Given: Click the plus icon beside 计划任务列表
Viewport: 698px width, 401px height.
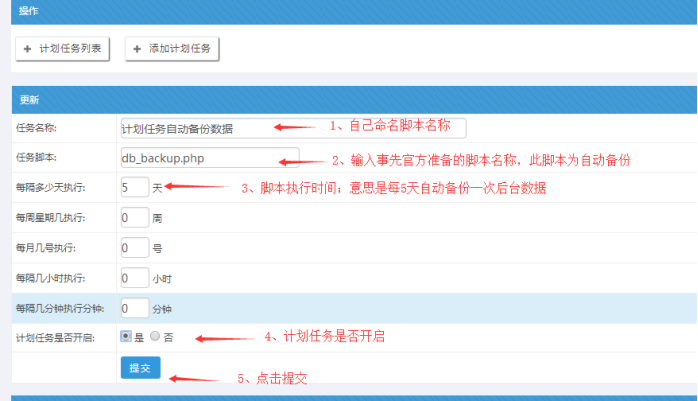Looking at the screenshot, I should click(x=27, y=48).
